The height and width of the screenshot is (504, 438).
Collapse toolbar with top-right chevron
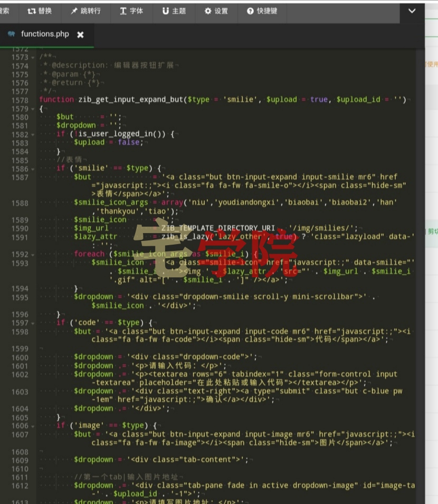coord(412,11)
